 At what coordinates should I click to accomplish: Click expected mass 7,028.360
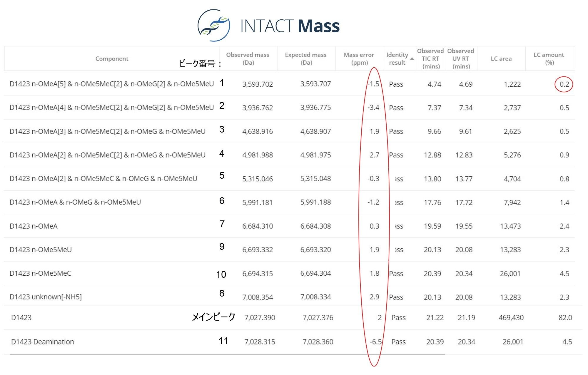pyautogui.click(x=318, y=342)
